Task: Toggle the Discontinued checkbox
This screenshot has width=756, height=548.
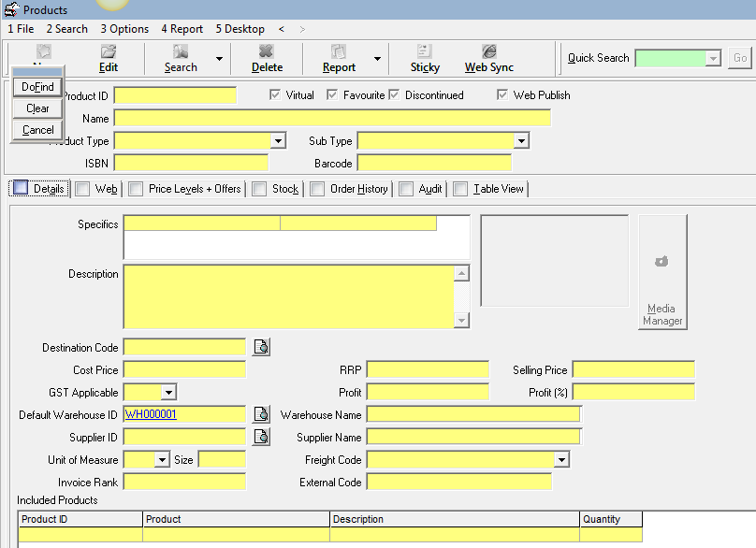Action: click(394, 95)
